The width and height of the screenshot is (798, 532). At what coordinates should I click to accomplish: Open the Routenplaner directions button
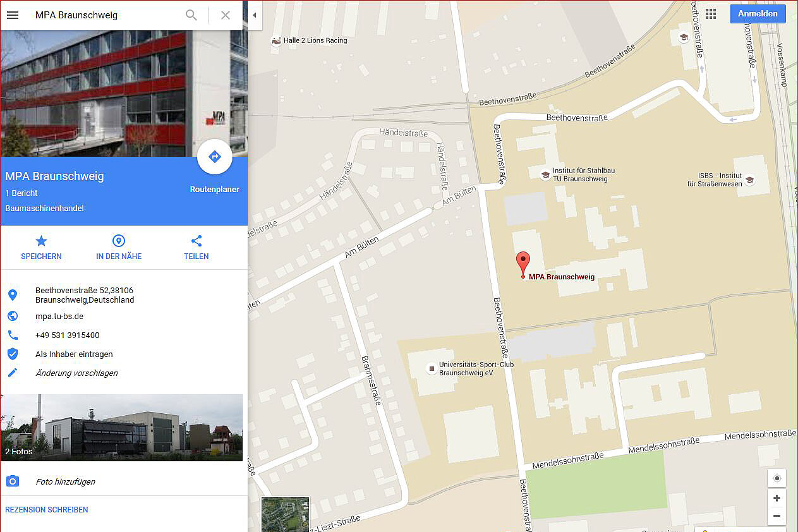pos(215,157)
